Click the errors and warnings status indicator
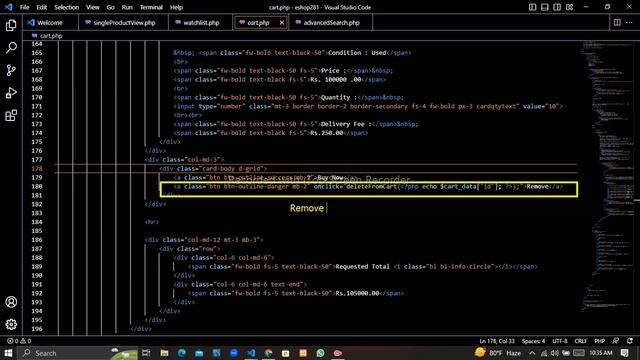 click(x=19, y=341)
